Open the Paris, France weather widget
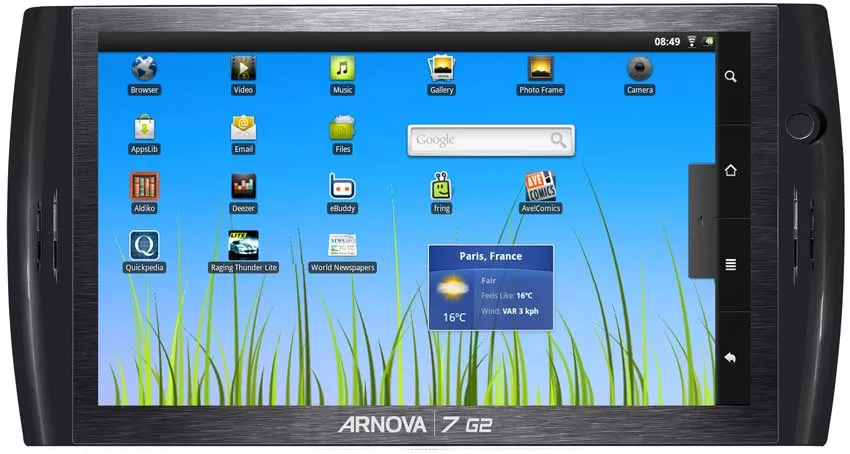This screenshot has height=454, width=850. (490, 288)
